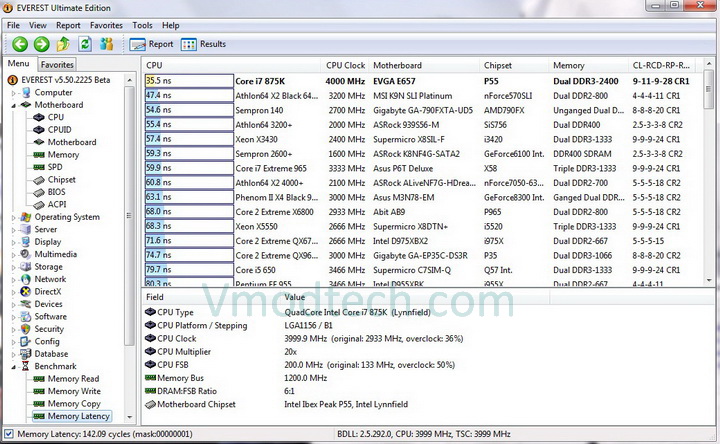720x444 pixels.
Task: Sort by Memory column header
Action: click(x=588, y=65)
